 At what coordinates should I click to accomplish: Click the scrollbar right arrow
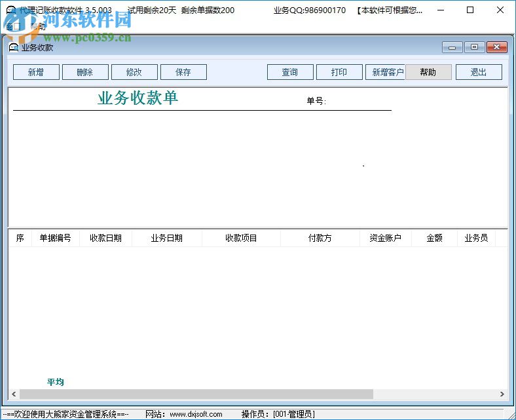[502, 394]
